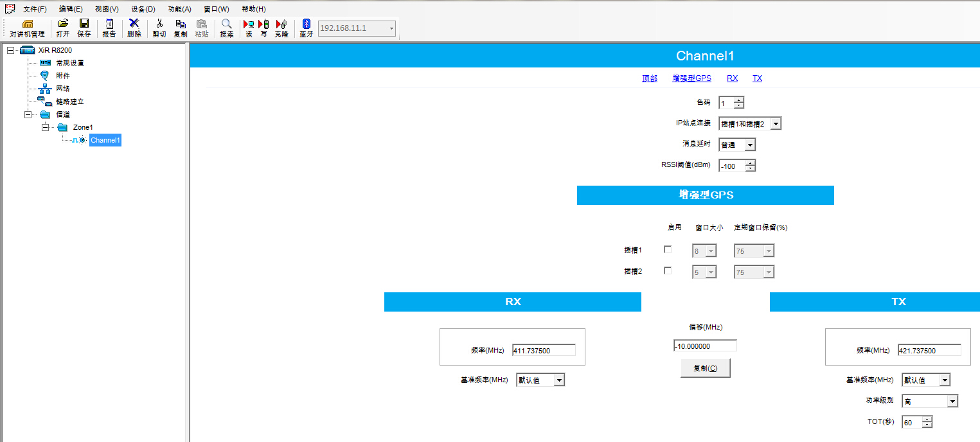Open the 报告 report tool
The width and height of the screenshot is (980, 442).
pos(109,28)
